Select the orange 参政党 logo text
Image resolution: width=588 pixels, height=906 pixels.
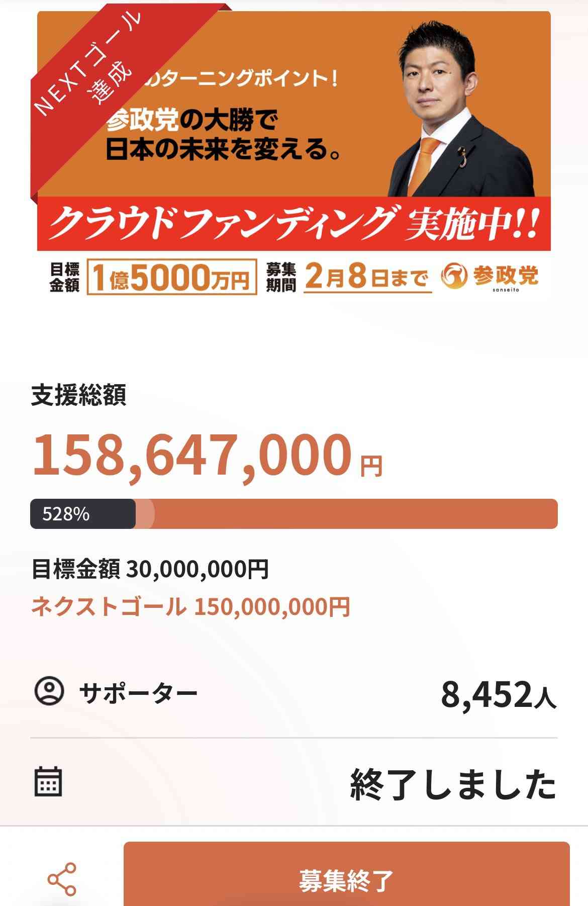click(508, 277)
